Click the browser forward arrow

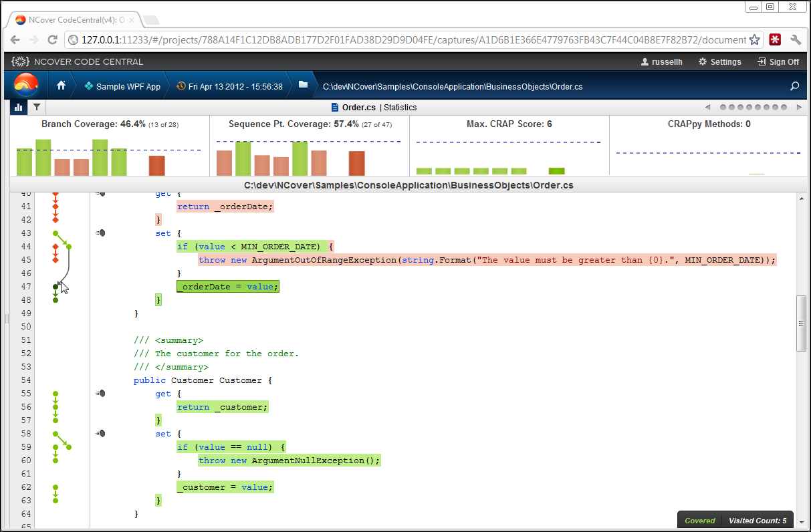(x=34, y=39)
